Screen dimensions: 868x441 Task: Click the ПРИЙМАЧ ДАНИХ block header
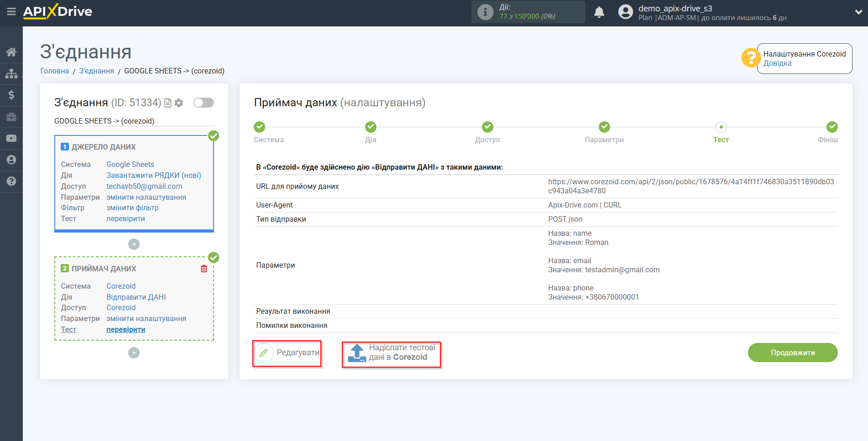98,269
